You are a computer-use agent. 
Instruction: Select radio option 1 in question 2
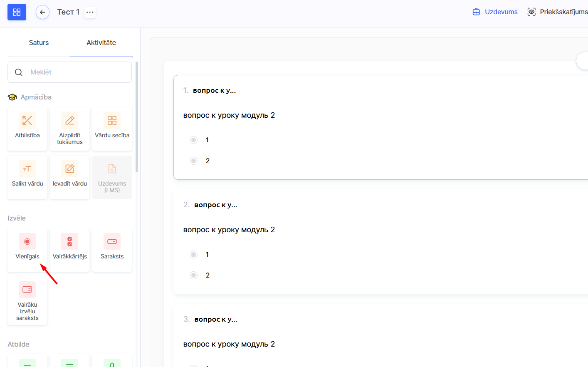tap(194, 254)
